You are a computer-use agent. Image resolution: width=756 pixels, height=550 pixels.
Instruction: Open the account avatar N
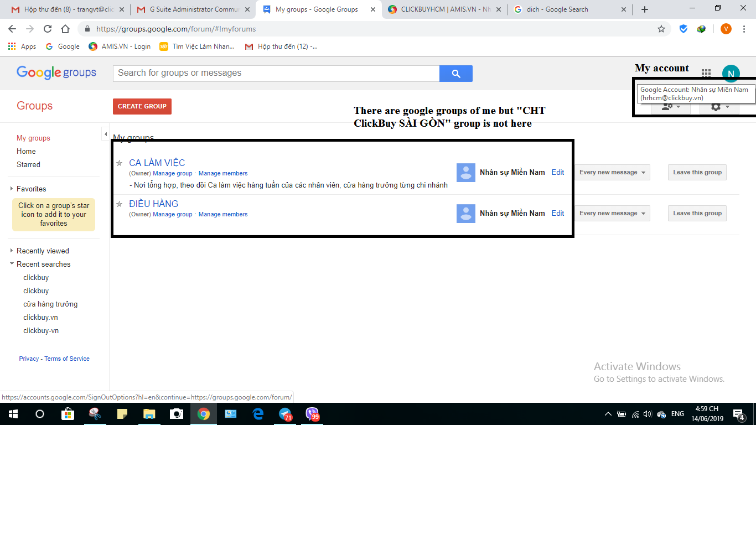731,74
